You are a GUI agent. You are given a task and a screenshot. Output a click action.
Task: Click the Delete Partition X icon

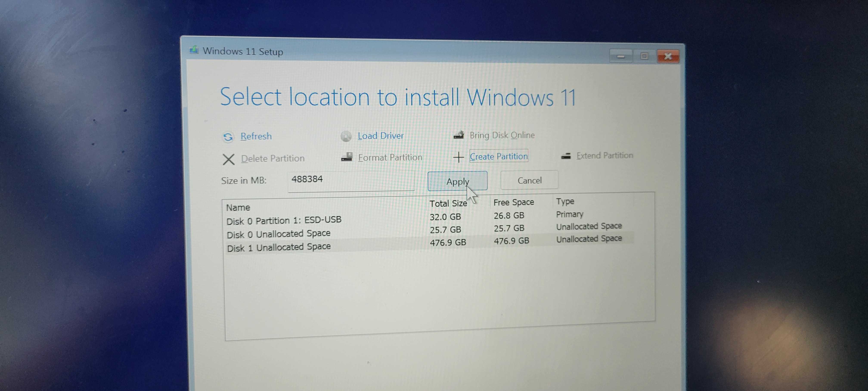point(228,159)
